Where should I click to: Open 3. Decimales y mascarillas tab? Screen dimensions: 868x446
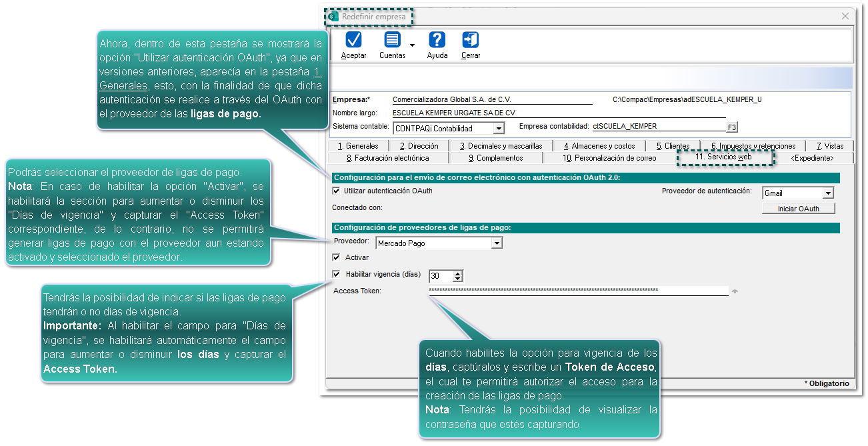(x=500, y=146)
